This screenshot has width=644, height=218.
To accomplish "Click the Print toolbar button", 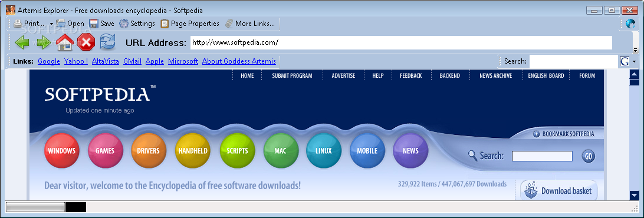I will (29, 24).
